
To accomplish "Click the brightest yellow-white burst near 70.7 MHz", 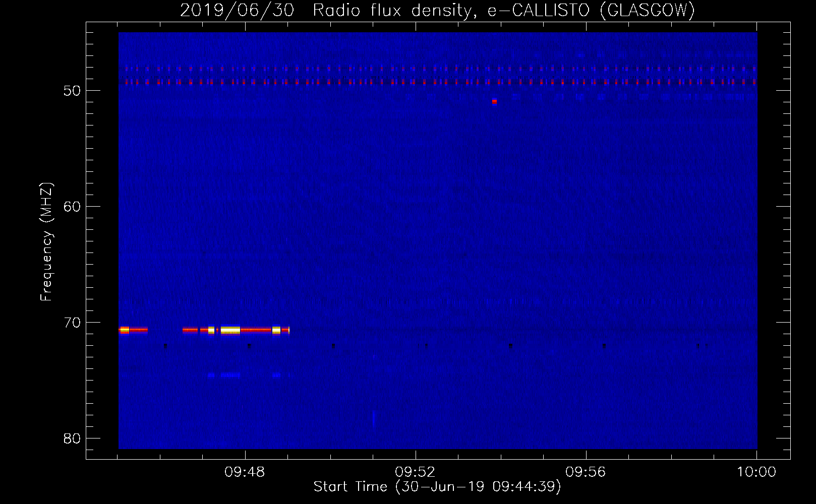I will coord(230,330).
